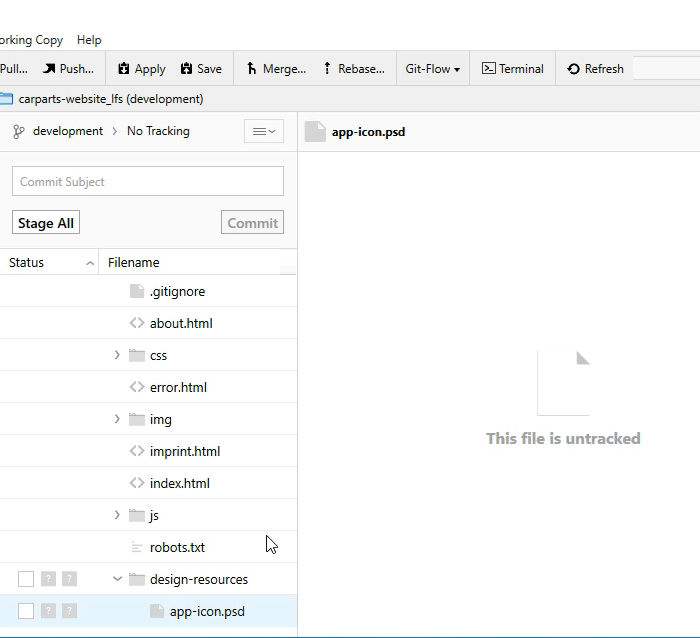Collapse the design-resources folder

(x=117, y=579)
